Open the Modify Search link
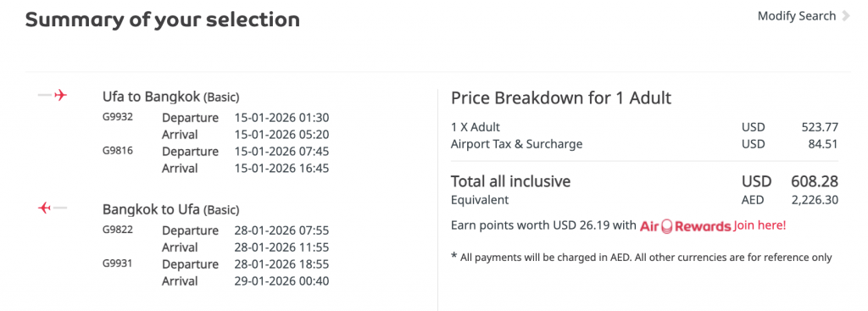 [x=797, y=16]
